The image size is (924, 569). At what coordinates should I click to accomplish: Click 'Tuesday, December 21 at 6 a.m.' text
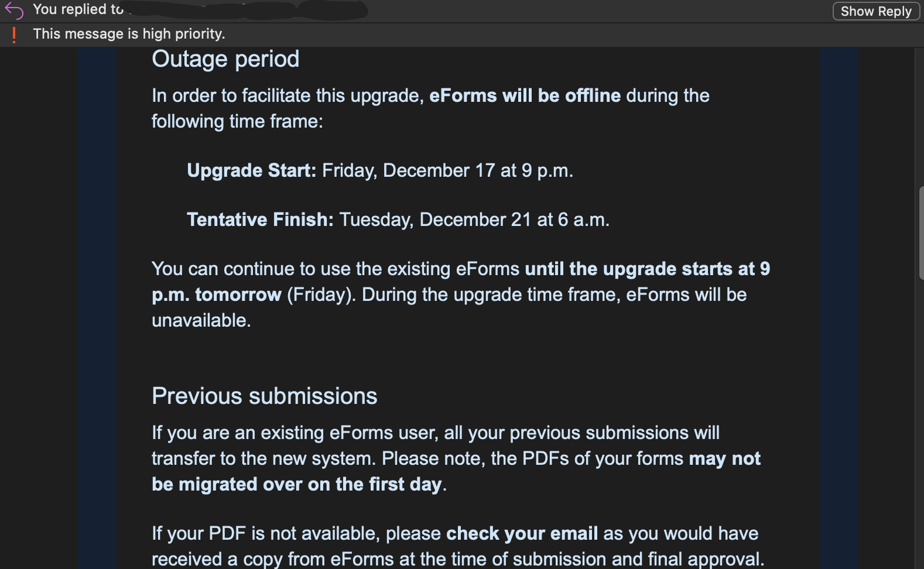(474, 220)
